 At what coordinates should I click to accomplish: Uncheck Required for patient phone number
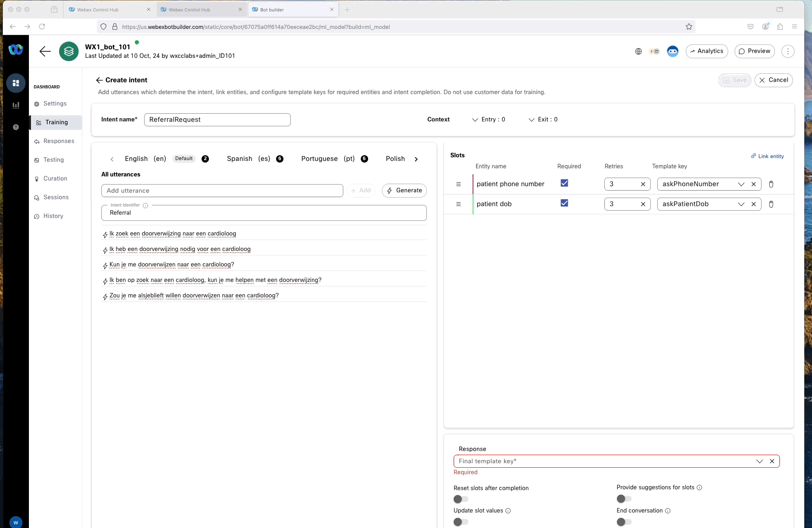tap(564, 183)
